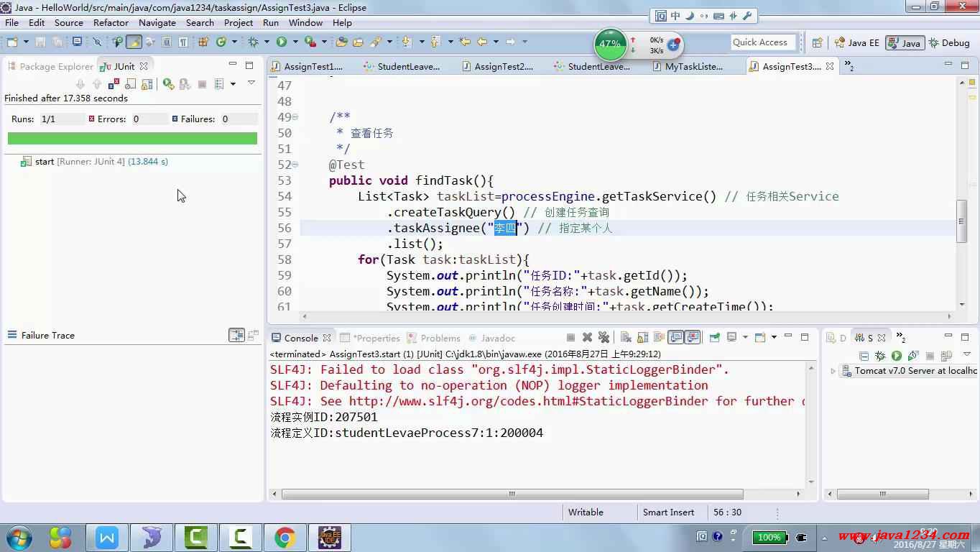Viewport: 980px width, 552px height.
Task: Expand the Tomcat v7.0 Server node
Action: [833, 371]
